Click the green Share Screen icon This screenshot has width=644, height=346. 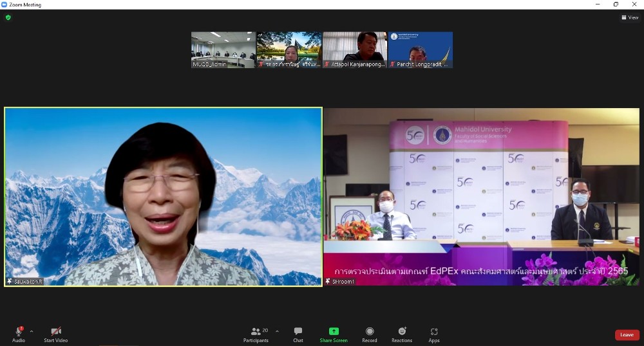(x=334, y=331)
